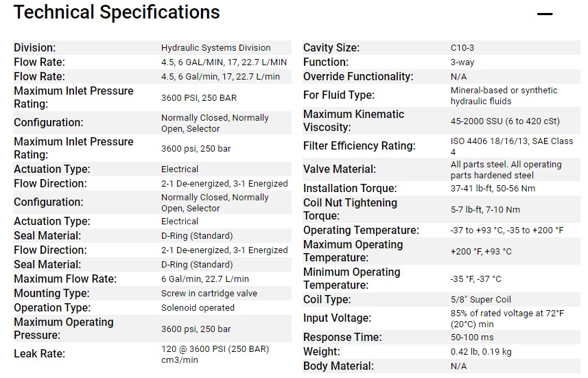Click the Function value 3-way

[462, 62]
